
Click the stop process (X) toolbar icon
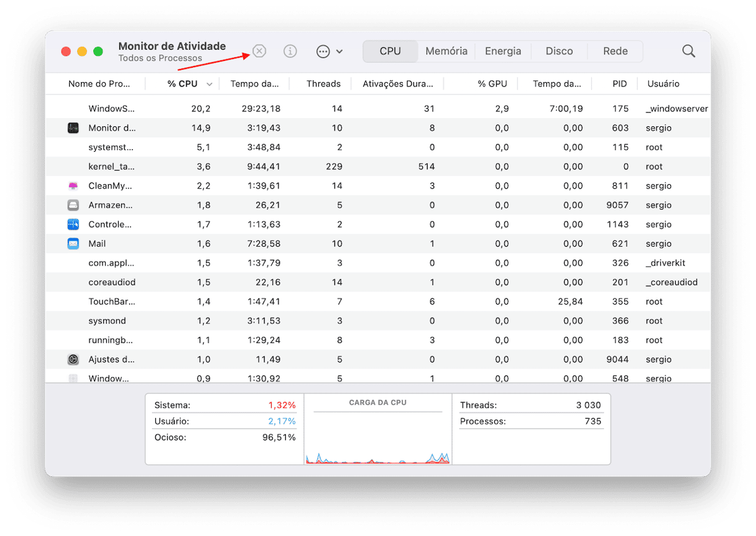click(x=259, y=52)
